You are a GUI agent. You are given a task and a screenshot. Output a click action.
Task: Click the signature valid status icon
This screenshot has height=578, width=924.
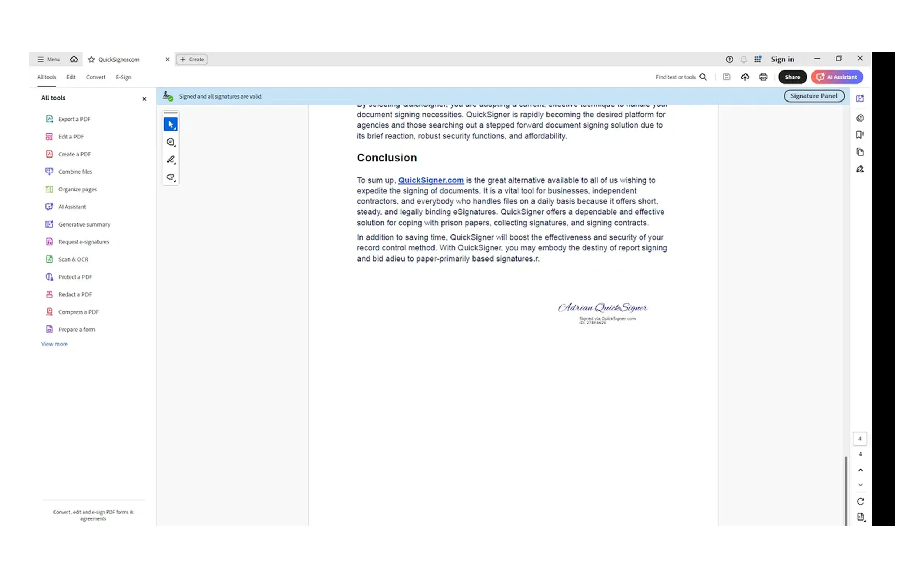[x=167, y=96]
